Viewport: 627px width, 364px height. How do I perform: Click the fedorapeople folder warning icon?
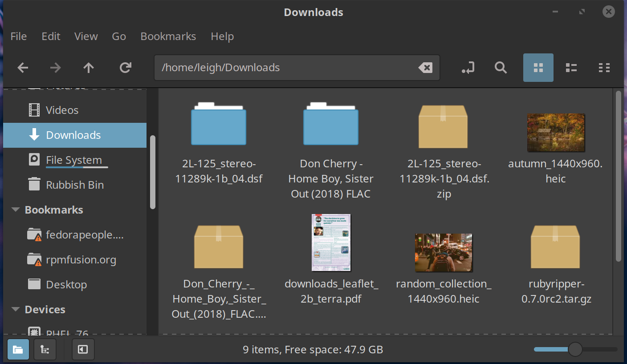[34, 235]
